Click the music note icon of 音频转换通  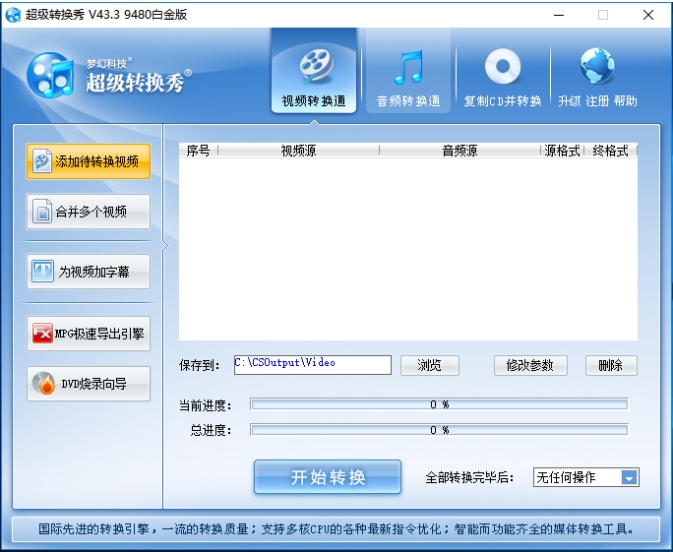point(409,67)
